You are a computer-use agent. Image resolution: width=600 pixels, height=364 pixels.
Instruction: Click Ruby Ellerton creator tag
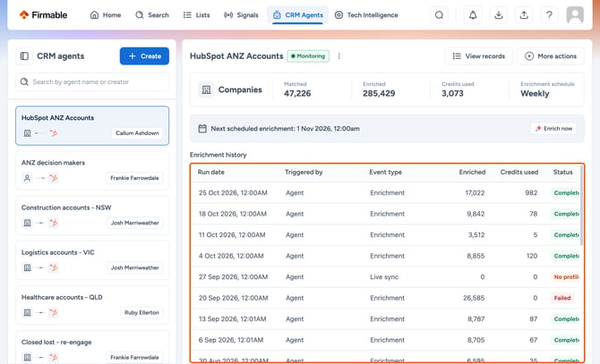tap(141, 312)
